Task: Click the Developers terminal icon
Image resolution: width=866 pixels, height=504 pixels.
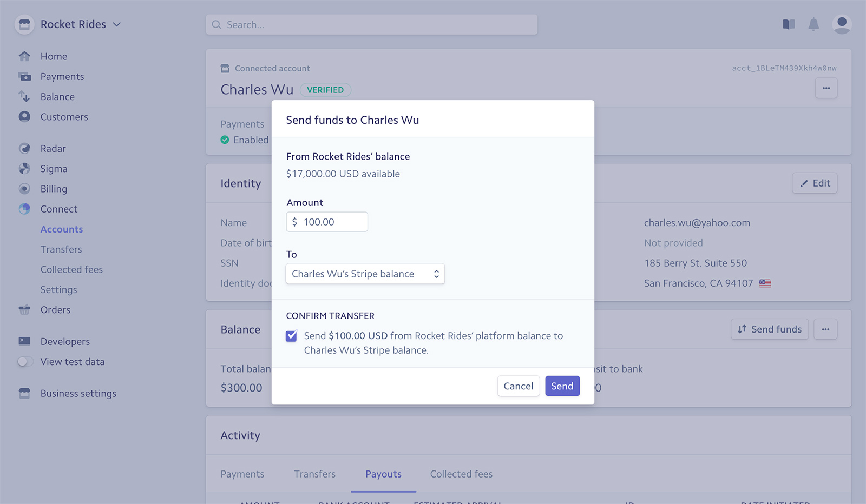Action: tap(24, 341)
